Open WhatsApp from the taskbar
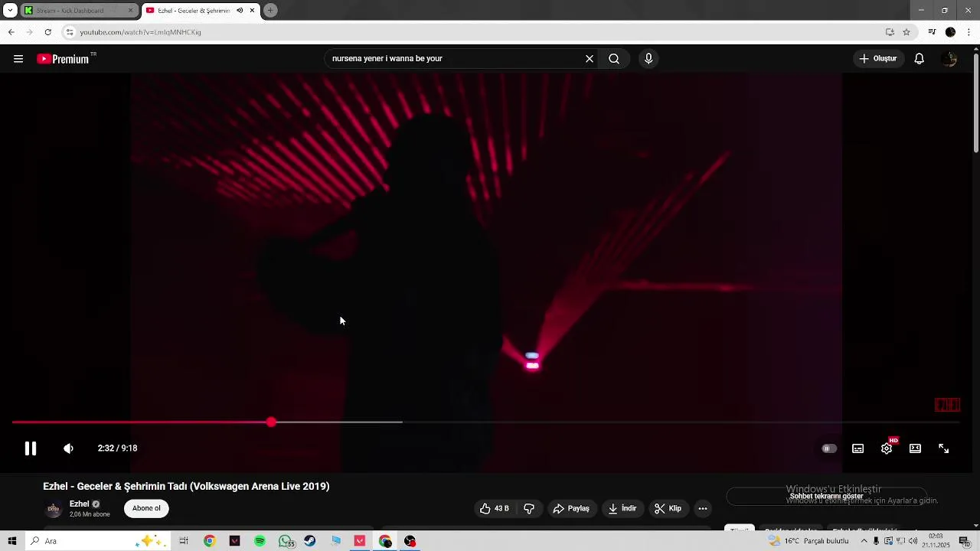 point(286,541)
